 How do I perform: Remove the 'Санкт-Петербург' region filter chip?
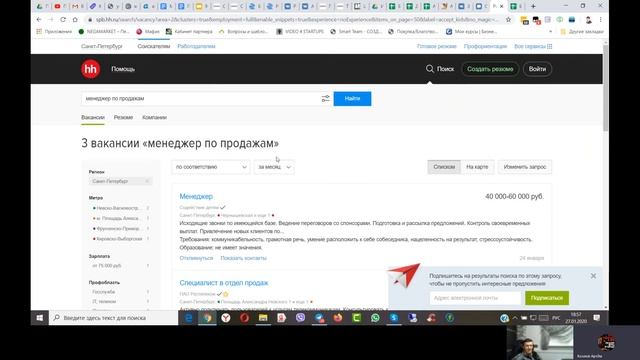tap(147, 181)
